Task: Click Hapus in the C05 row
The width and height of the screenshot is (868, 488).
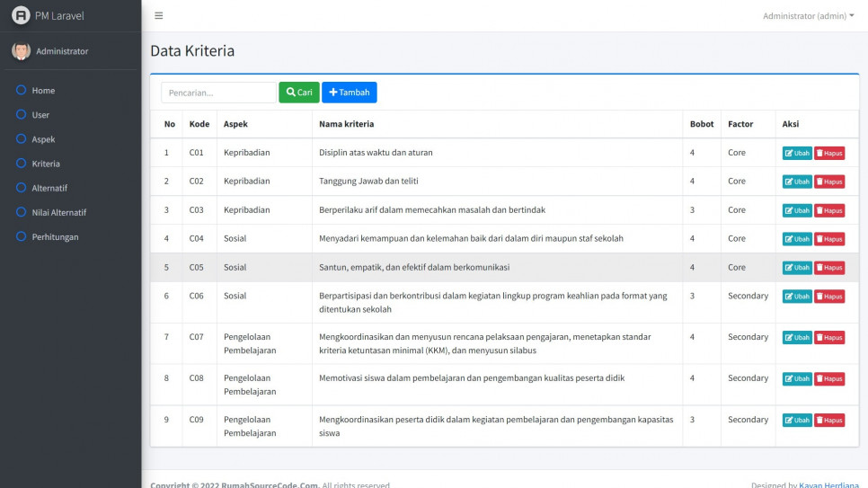Action: (x=829, y=268)
